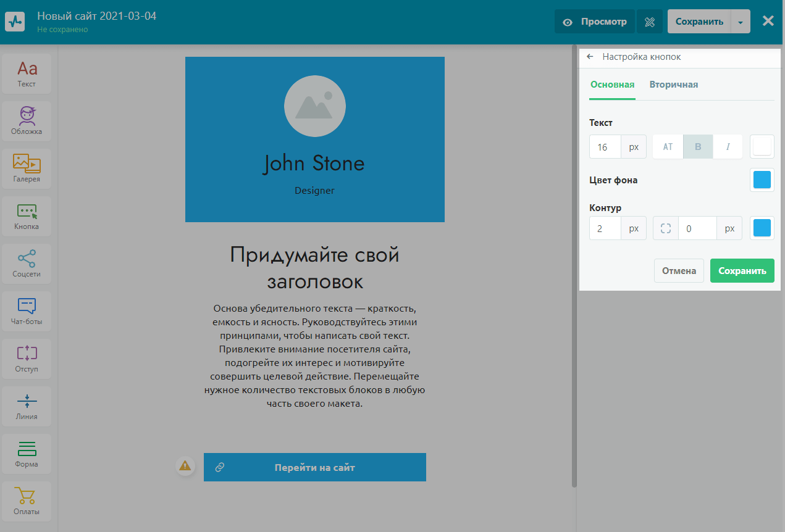Screen dimensions: 785x532
Task: Add the Форма form block
Action: (27, 454)
